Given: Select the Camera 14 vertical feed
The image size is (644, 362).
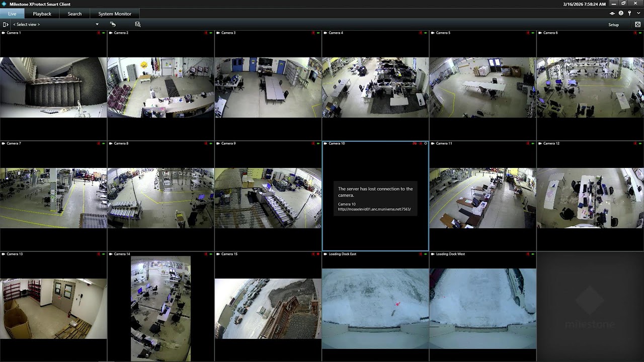Looking at the screenshot, I should click(x=160, y=309).
